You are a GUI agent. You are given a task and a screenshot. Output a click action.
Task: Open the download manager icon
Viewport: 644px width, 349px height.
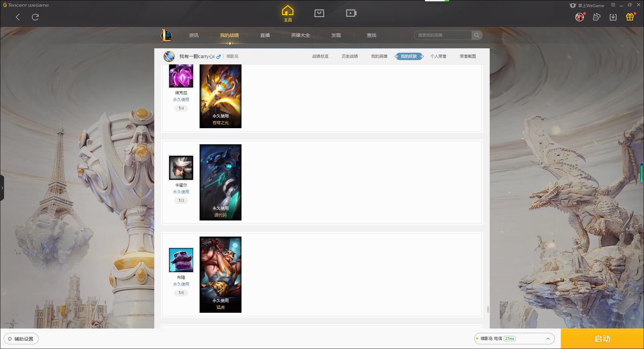pos(613,17)
